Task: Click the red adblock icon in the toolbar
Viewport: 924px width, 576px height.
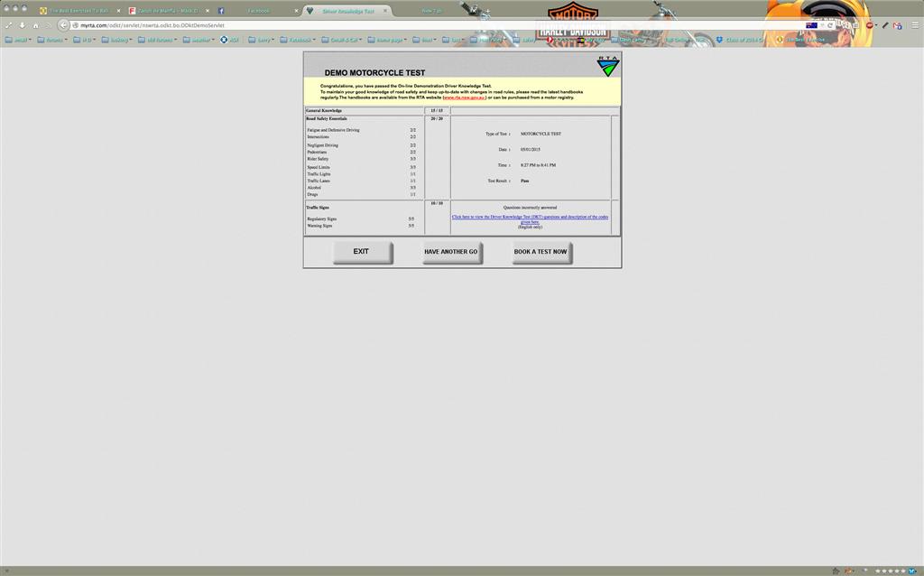Action: pyautogui.click(x=869, y=25)
